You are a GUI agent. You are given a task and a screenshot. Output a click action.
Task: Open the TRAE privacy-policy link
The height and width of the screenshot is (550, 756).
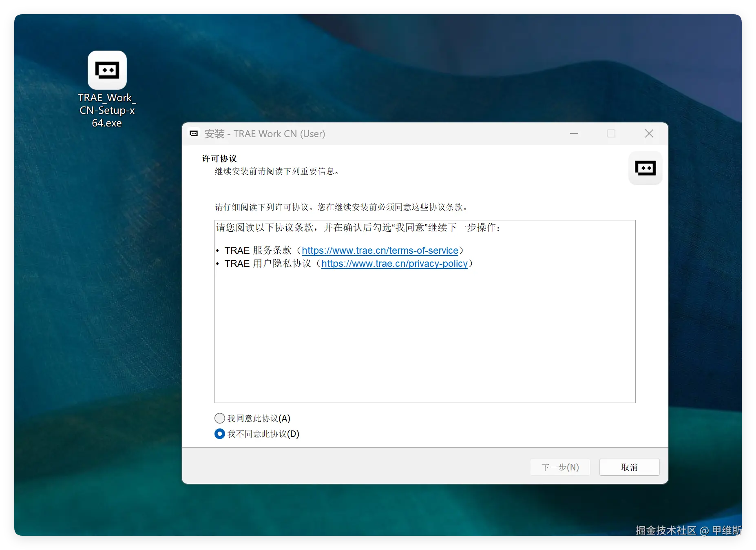tap(394, 264)
